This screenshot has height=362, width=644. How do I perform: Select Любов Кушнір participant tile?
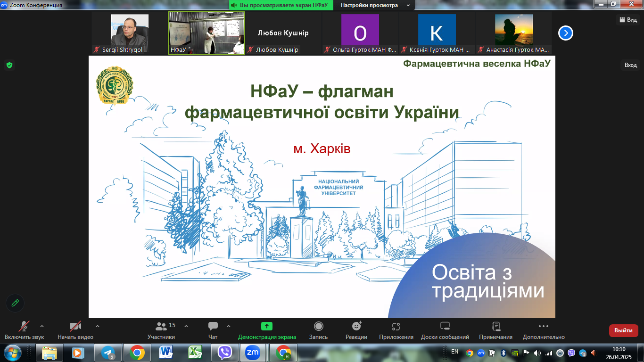[283, 33]
